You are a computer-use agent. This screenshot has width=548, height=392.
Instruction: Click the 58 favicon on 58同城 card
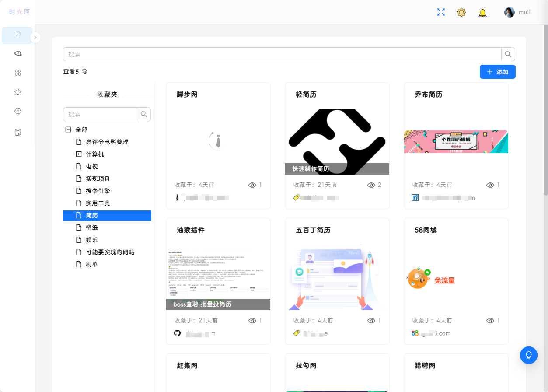click(x=415, y=333)
